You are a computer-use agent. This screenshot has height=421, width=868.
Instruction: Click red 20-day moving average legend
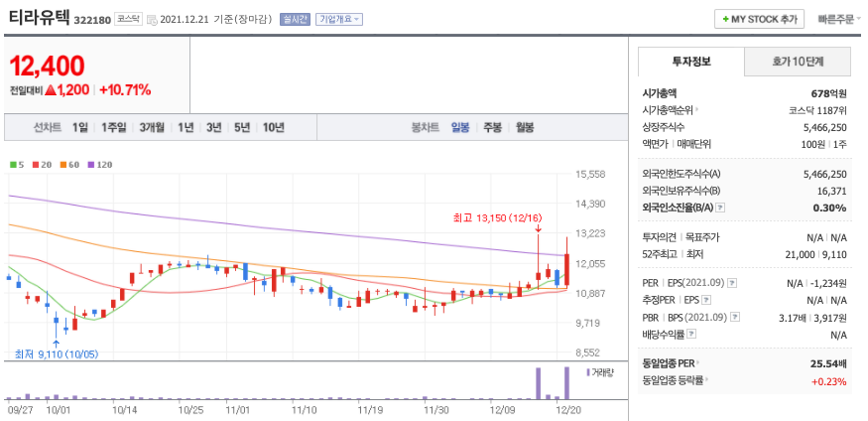(40, 165)
